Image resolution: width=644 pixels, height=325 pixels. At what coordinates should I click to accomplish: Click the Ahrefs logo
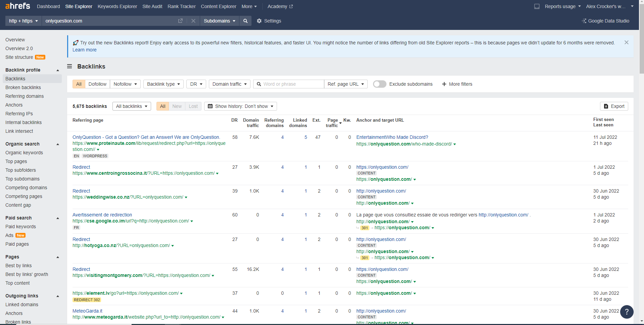point(18,6)
